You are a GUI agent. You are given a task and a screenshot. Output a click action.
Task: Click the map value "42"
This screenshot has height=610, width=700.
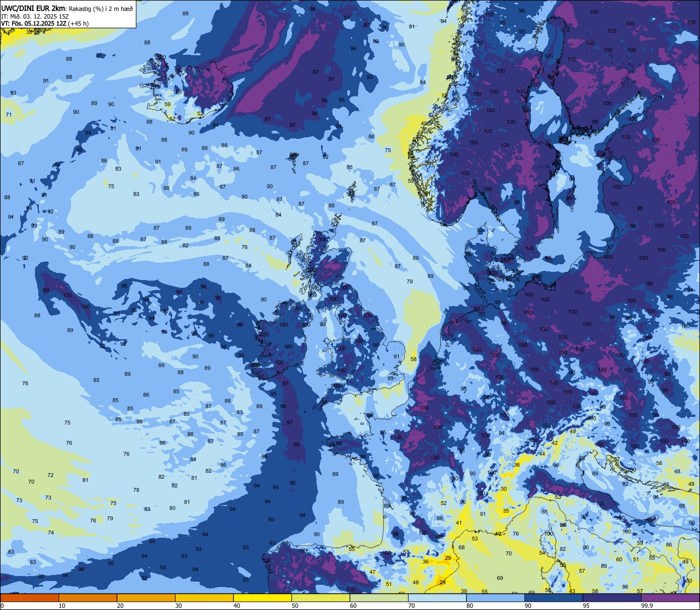point(555,443)
